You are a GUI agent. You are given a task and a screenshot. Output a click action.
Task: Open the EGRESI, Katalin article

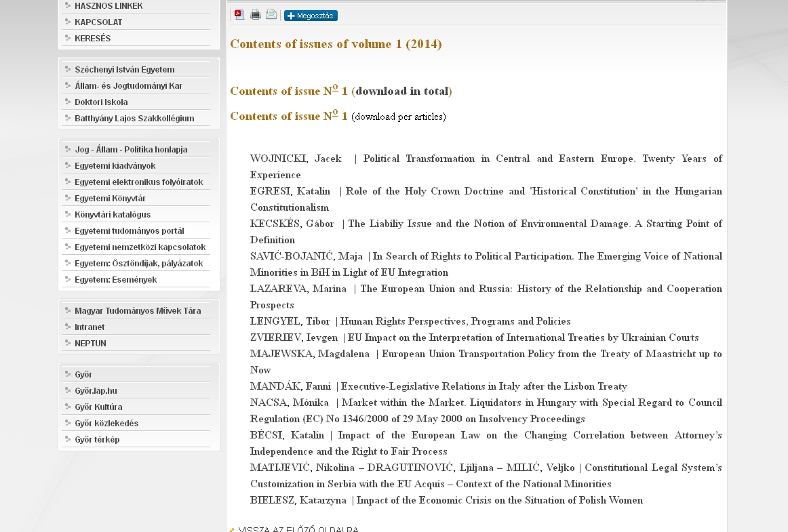coord(486,199)
